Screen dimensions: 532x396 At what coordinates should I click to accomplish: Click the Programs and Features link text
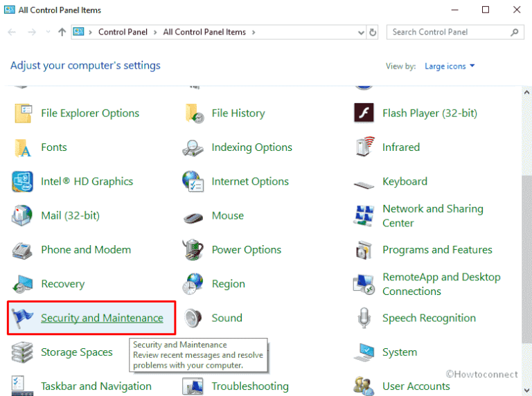(x=437, y=250)
